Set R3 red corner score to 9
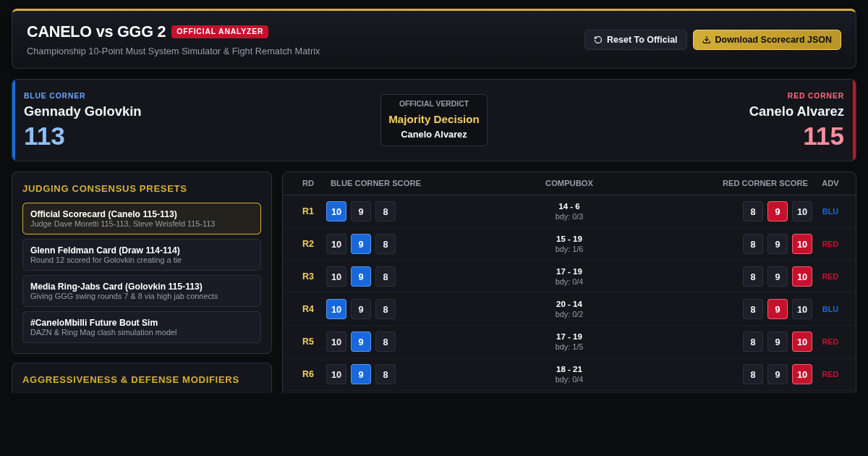868x456 pixels. pos(778,276)
